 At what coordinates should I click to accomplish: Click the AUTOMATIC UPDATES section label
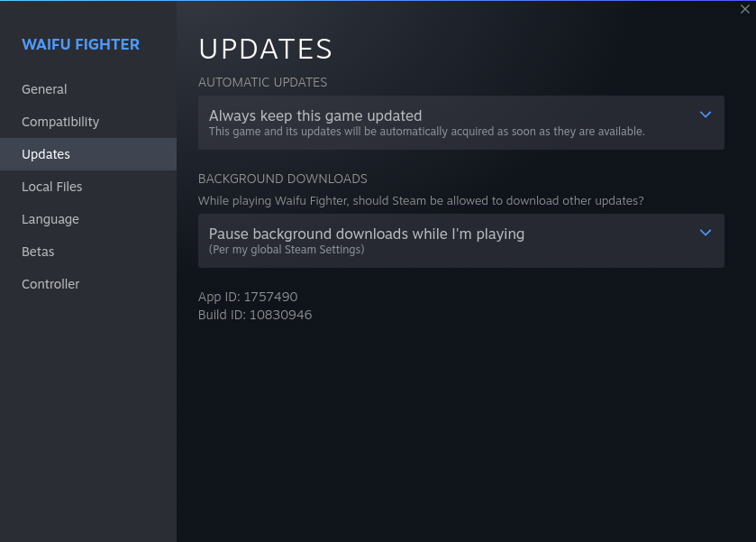(x=262, y=82)
